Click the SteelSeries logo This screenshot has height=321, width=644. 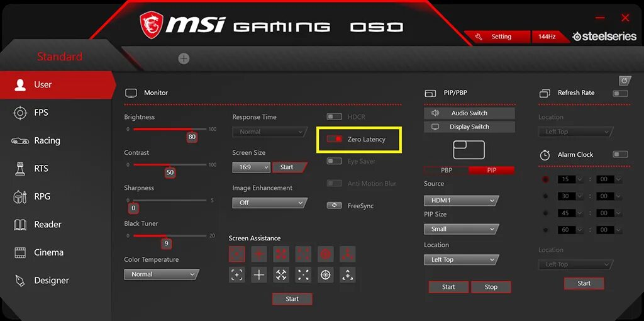(x=604, y=37)
